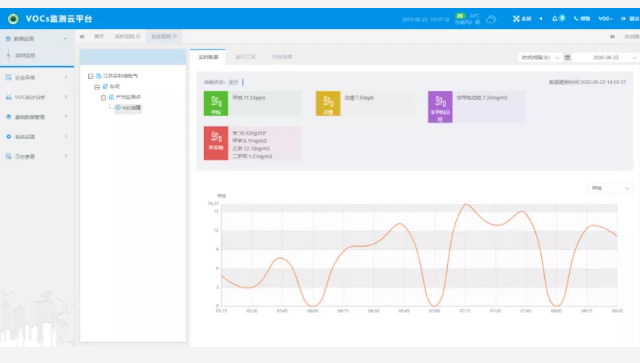The image size is (640, 363).
Task: Open the VOC user dropdown in header
Action: (x=605, y=19)
